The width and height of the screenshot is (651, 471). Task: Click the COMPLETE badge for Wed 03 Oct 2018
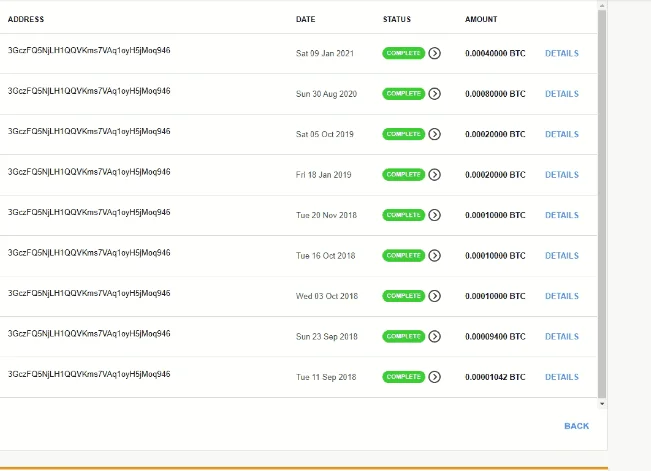pyautogui.click(x=404, y=296)
